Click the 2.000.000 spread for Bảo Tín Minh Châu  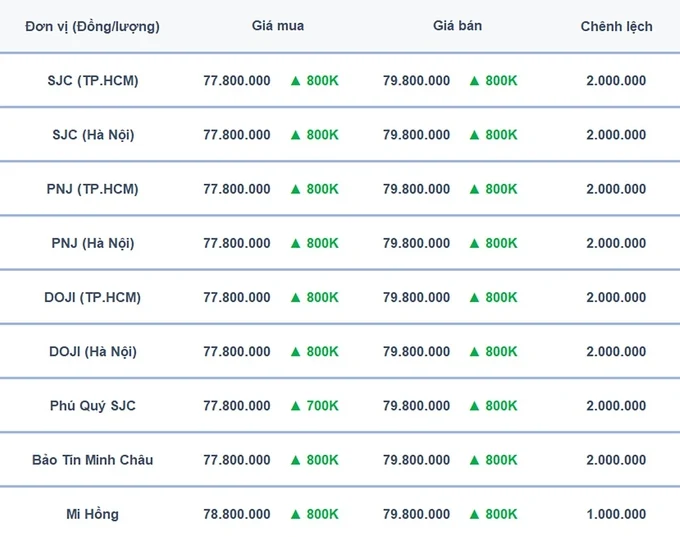click(x=616, y=460)
